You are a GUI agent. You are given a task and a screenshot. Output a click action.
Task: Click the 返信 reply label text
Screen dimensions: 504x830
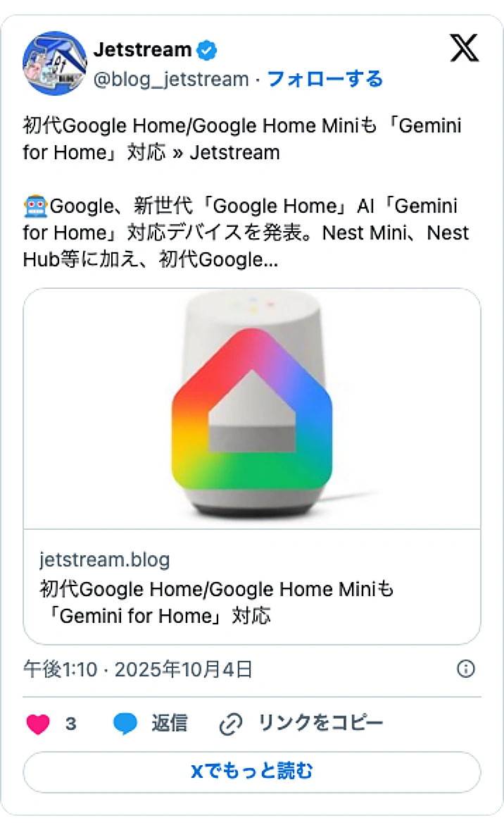[x=169, y=724]
